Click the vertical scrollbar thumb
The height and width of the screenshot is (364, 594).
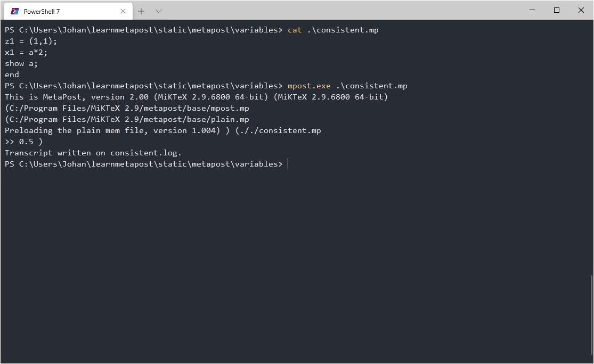click(591, 319)
